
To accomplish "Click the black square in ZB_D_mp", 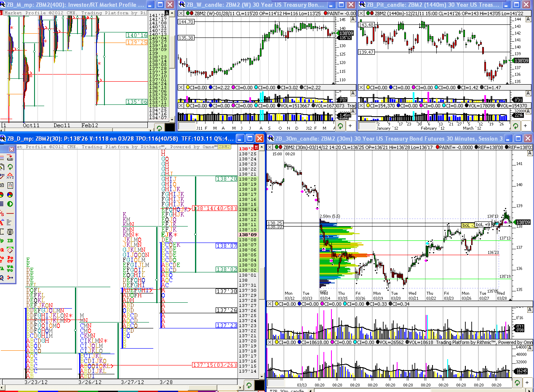I will (x=260, y=385).
